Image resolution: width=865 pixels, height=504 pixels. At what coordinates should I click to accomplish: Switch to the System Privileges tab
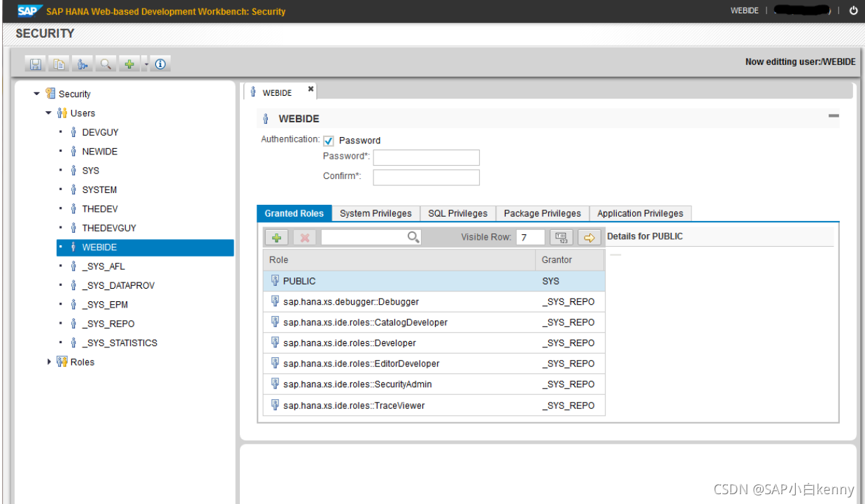[x=376, y=214]
